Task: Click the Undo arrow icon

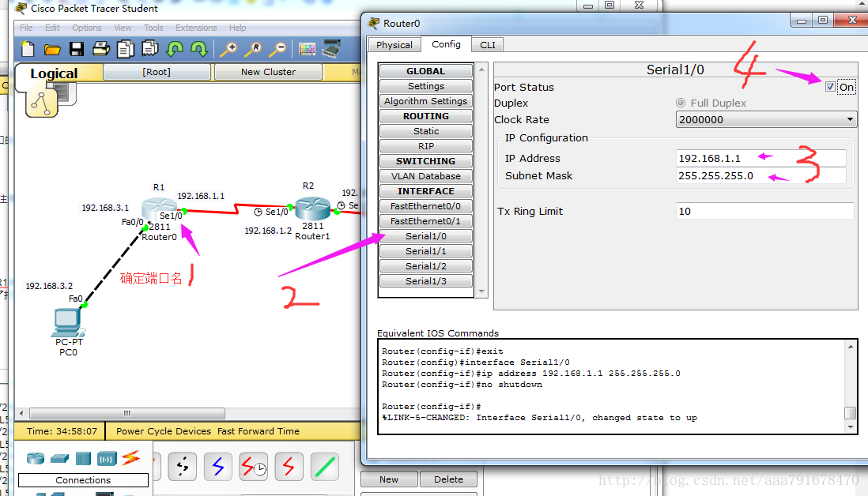Action: [x=175, y=49]
